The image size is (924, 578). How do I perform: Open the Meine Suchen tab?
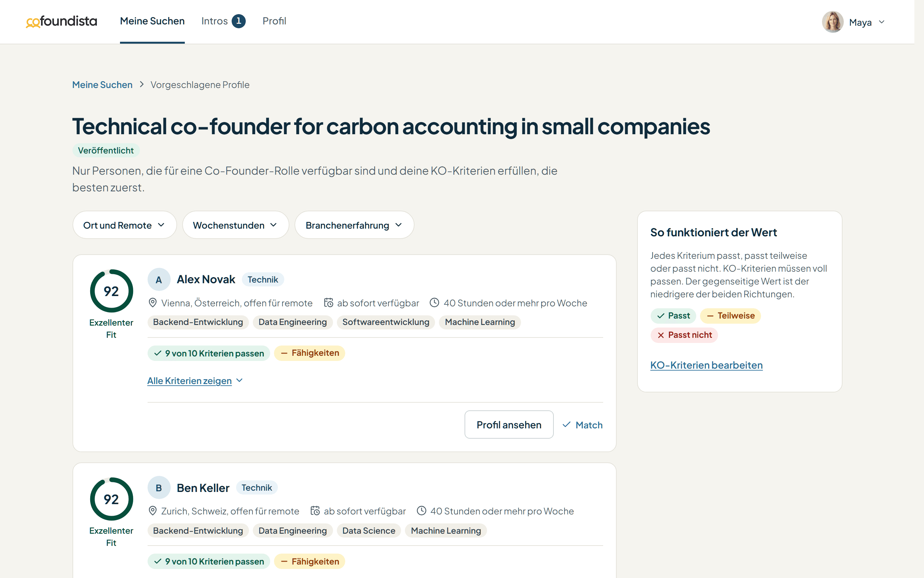(152, 21)
